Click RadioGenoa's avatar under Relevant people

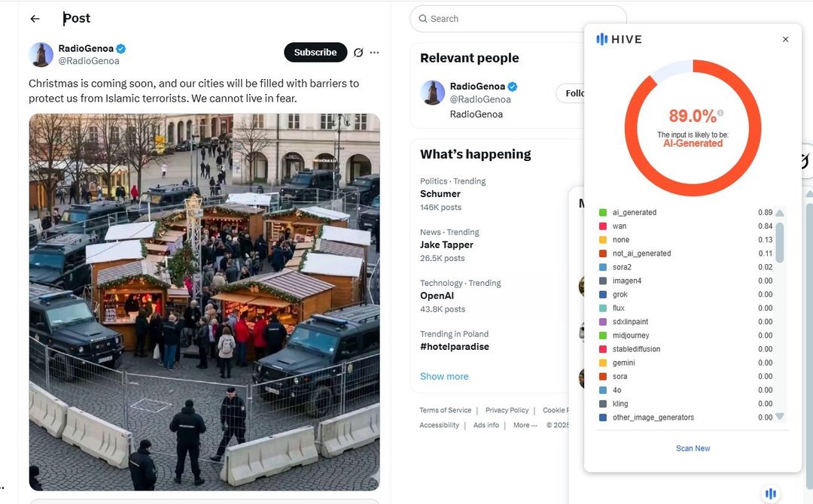(x=433, y=93)
